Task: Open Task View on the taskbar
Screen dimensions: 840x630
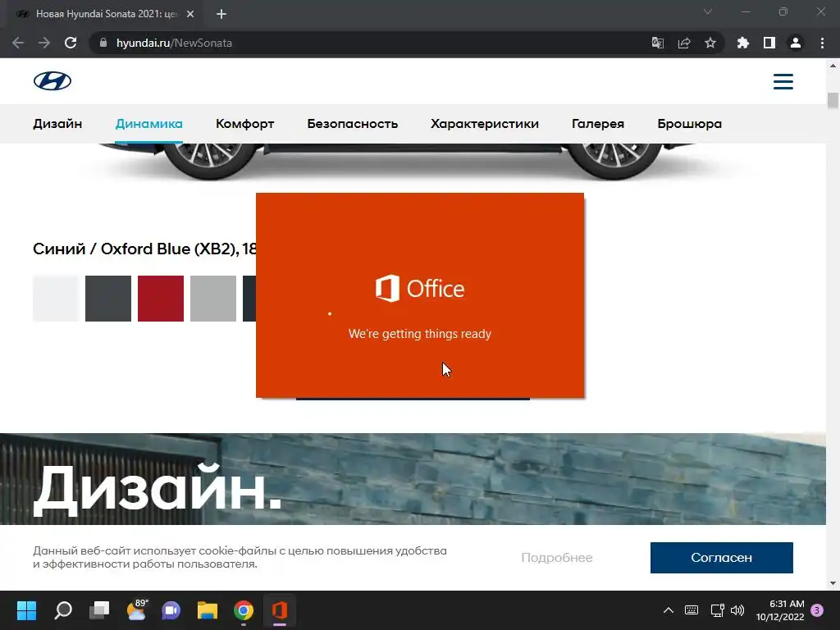Action: click(99, 610)
